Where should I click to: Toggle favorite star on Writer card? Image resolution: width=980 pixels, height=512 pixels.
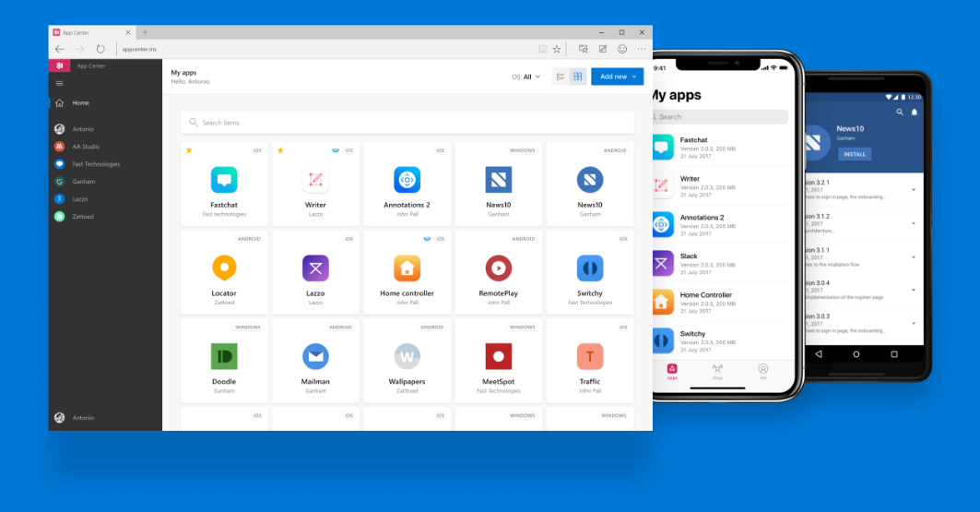(x=280, y=150)
